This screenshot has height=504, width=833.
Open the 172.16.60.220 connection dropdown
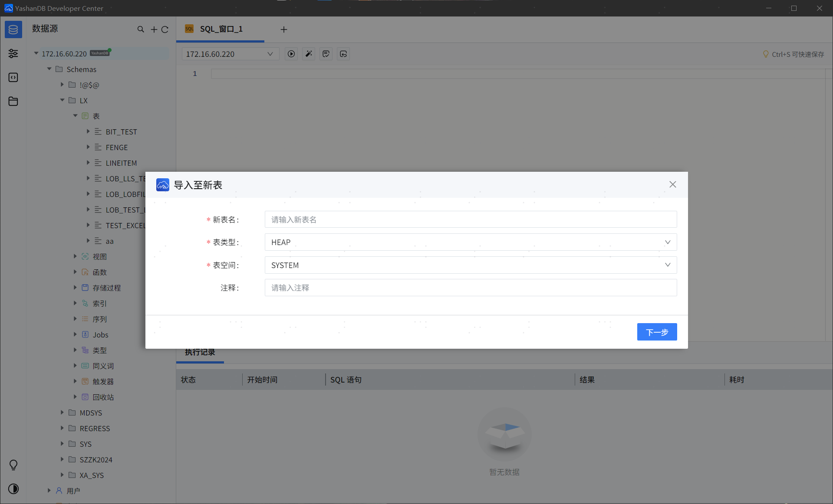[230, 54]
